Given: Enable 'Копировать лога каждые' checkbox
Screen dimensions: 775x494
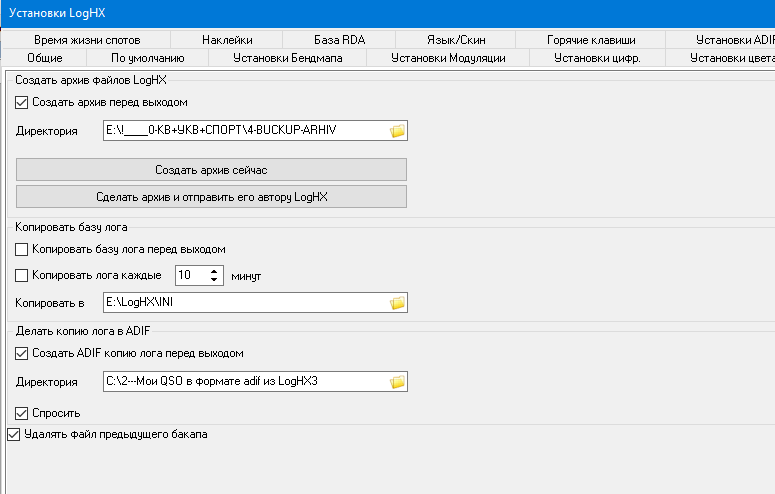Looking at the screenshot, I should [x=21, y=275].
